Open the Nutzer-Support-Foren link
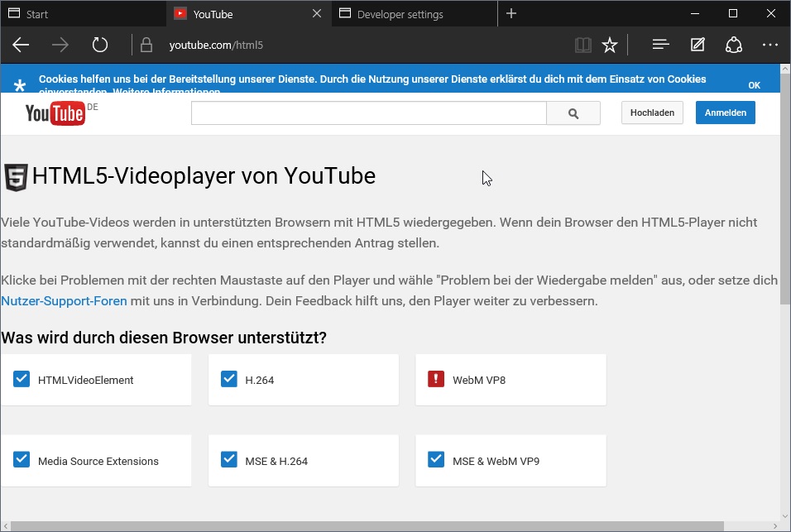 coord(64,301)
